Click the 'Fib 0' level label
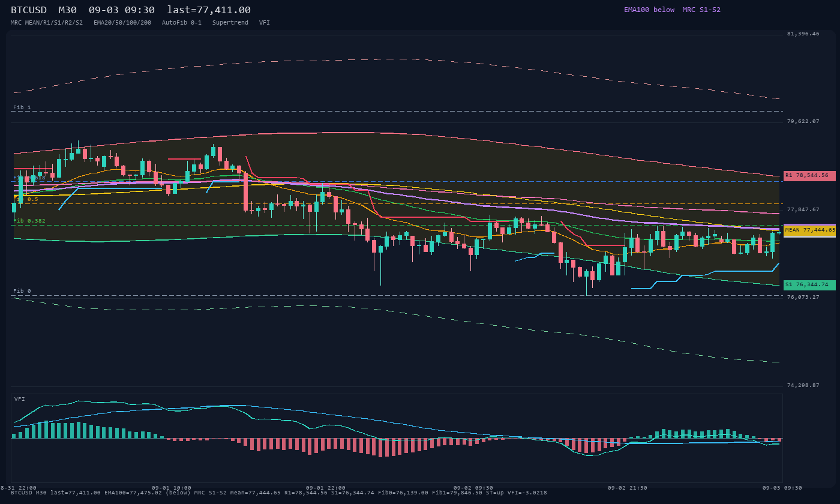 22,291
